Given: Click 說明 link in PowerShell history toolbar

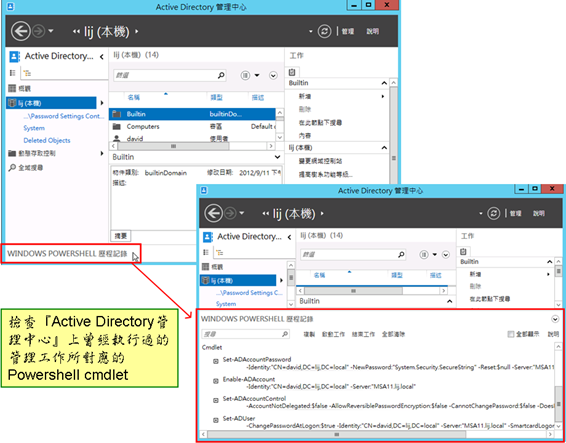Looking at the screenshot, I should (x=553, y=334).
